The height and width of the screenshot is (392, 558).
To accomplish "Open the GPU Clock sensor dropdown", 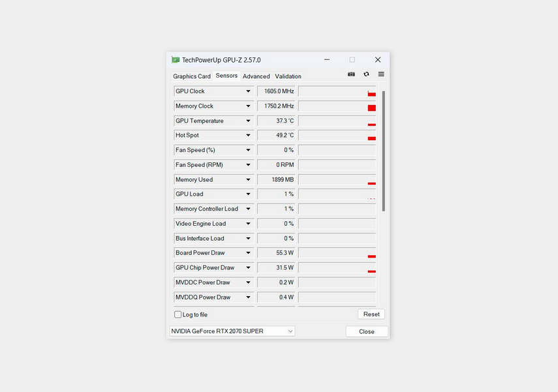I will [x=248, y=91].
